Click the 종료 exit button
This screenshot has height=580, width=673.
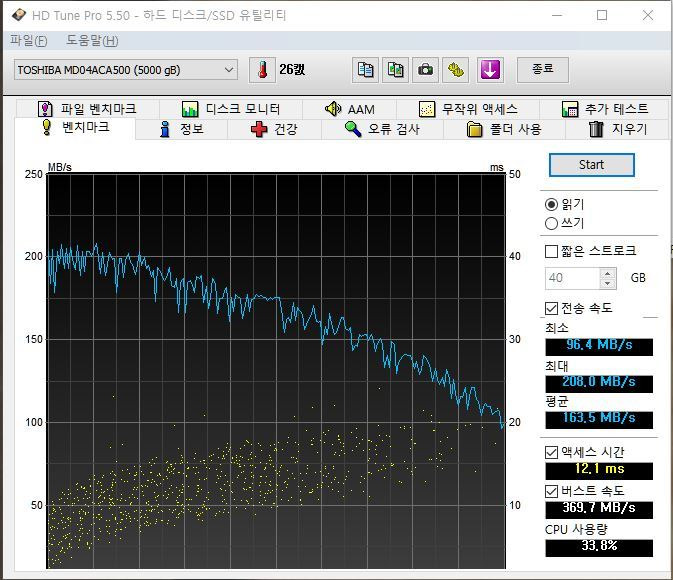point(543,70)
